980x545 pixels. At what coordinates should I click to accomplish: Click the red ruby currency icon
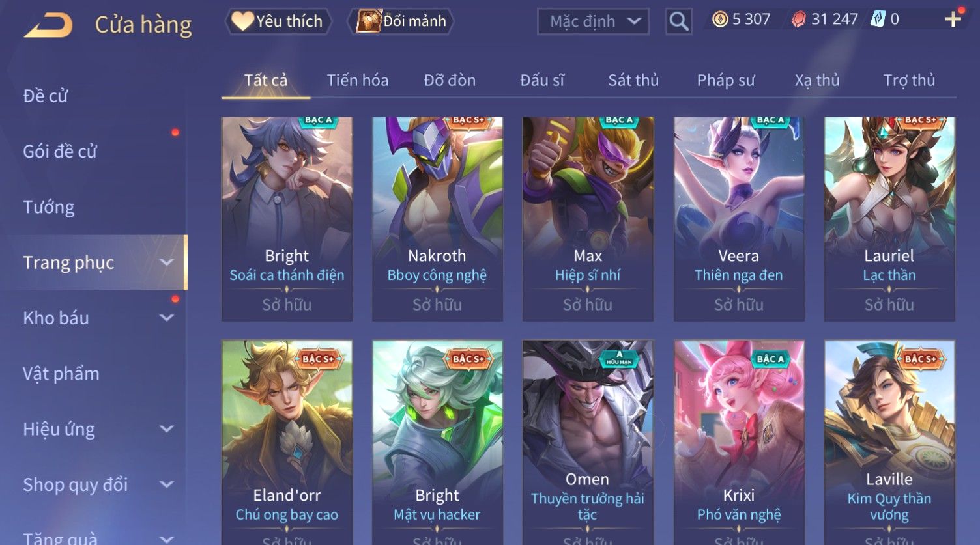(x=799, y=20)
